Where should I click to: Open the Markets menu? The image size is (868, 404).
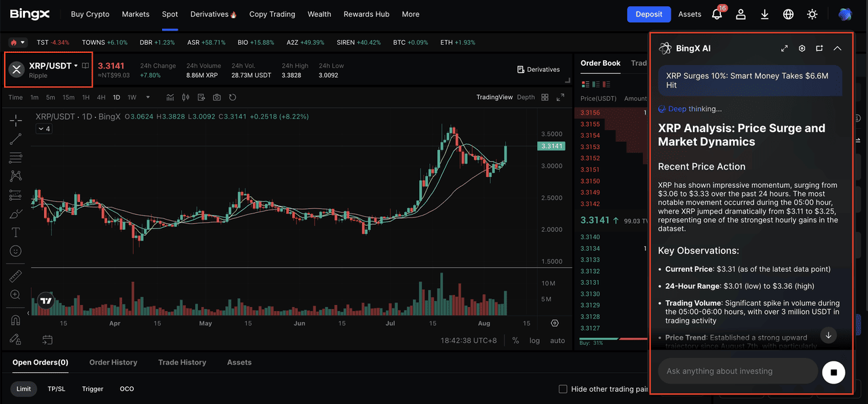point(136,14)
